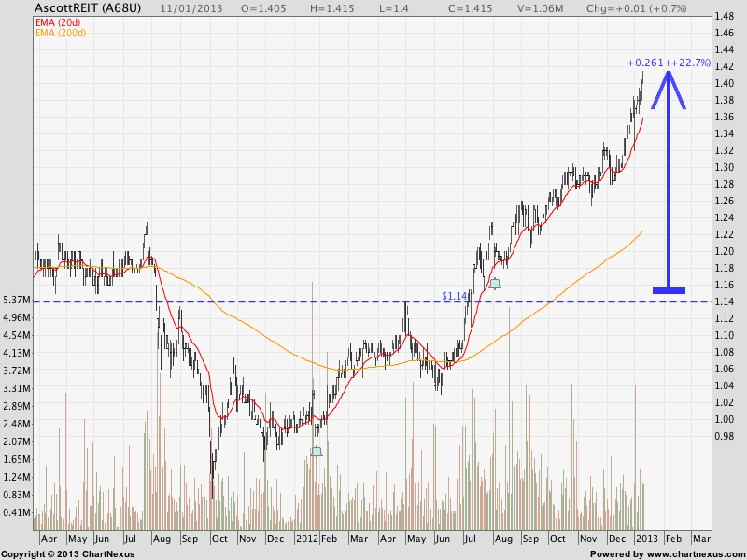The image size is (747, 560).
Task: Select the 2012 year marker on the time axis
Action: coord(307,539)
